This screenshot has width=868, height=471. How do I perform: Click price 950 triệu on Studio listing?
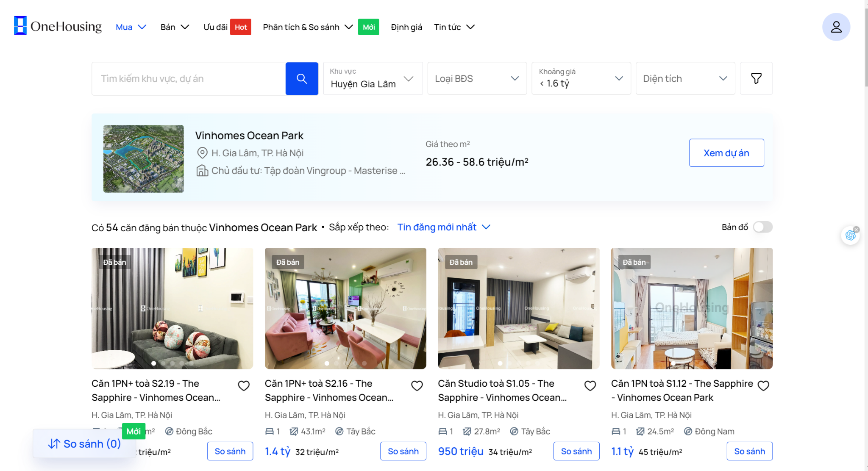[x=461, y=452]
